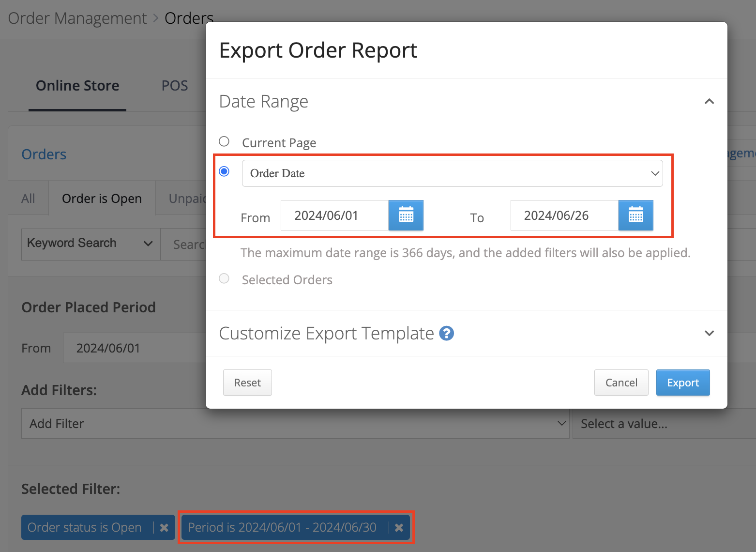The image size is (756, 552).
Task: Open the Orders link heading
Action: [x=44, y=154]
